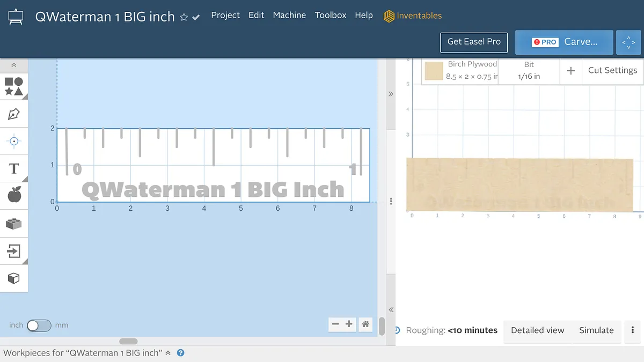Screen dimensions: 644x362
Task: Click the Import file icon
Action: pos(13,251)
